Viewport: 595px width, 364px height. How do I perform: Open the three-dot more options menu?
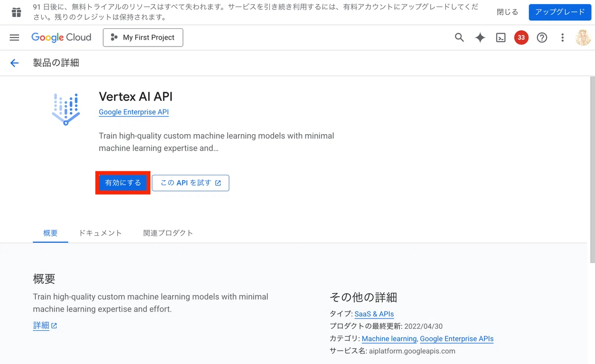pos(562,38)
